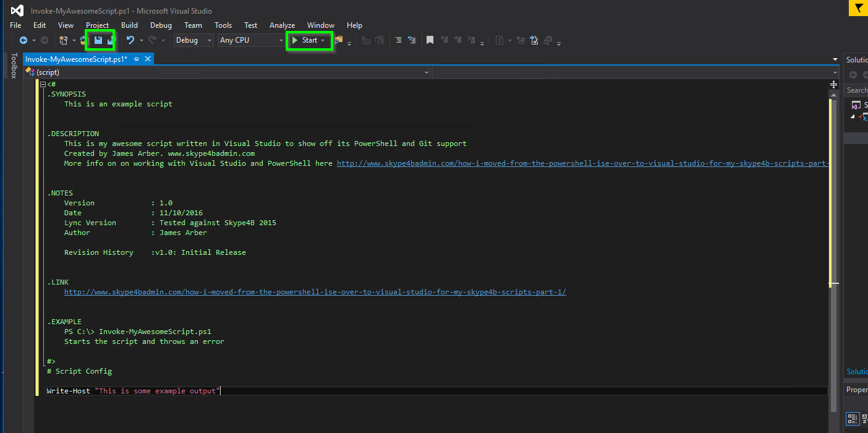Close the Invoke-MyAwesomeScript.ps1 editor tab
Viewport: 868px width, 433px height.
click(x=148, y=59)
